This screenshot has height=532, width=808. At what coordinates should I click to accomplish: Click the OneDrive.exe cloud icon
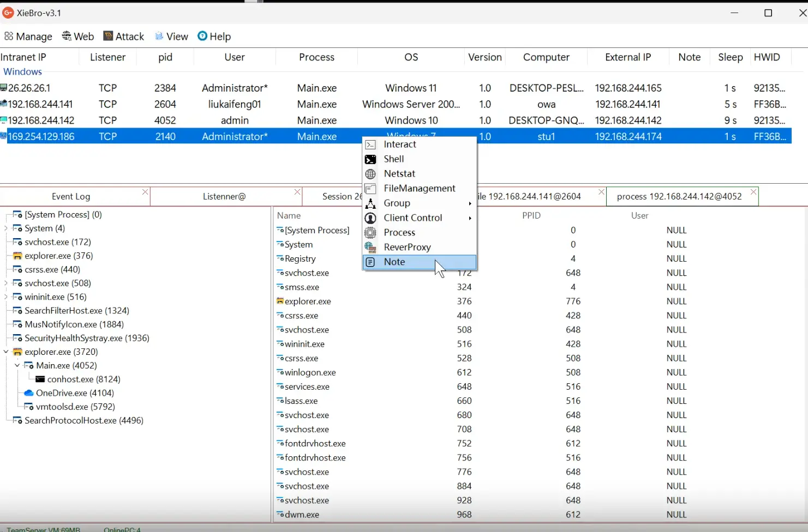click(x=29, y=393)
